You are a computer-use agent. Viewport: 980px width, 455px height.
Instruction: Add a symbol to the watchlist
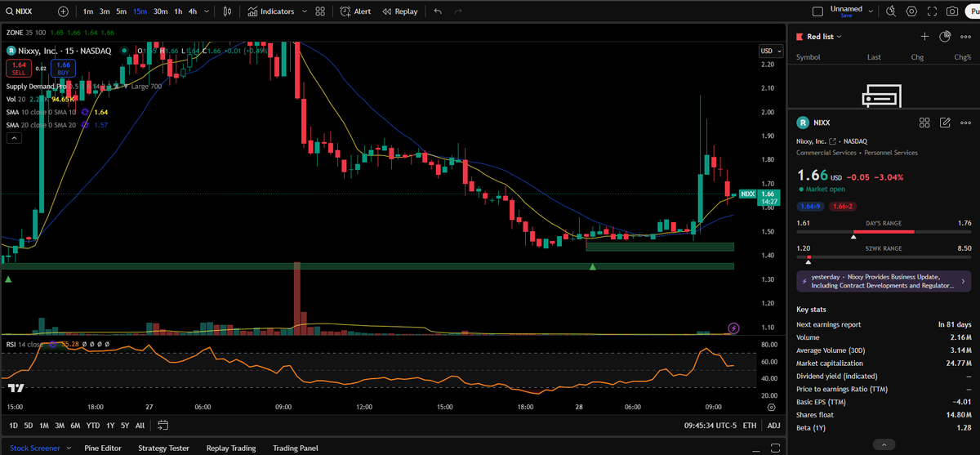[924, 36]
